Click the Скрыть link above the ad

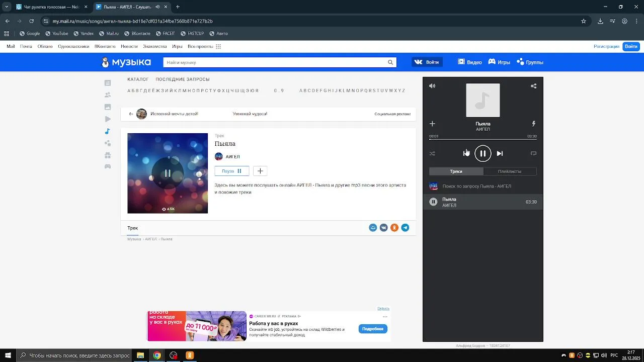pyautogui.click(x=383, y=308)
